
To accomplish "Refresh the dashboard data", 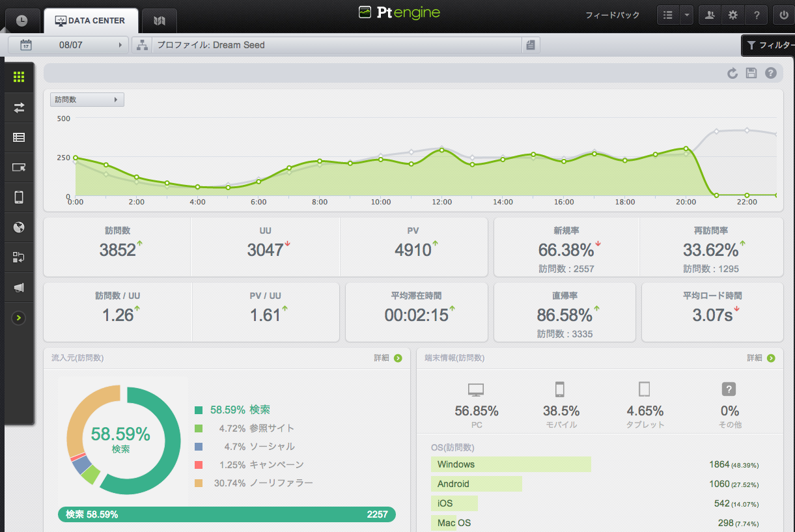I will click(732, 73).
